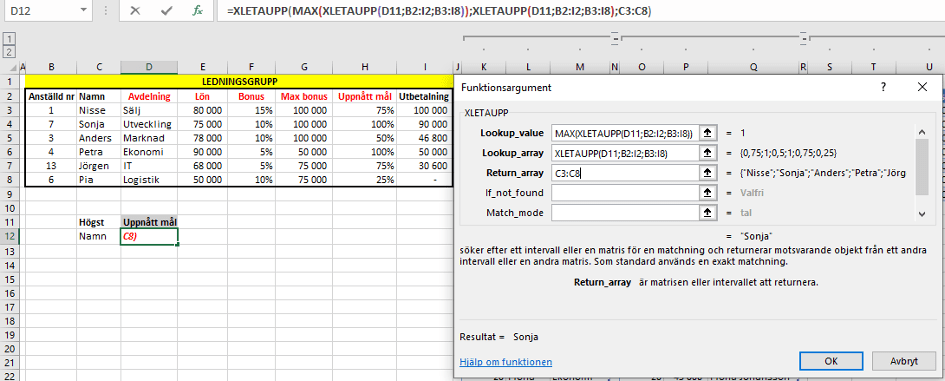Screen dimensions: 945x381
Task: Click into the If_not_found field
Action: tap(626, 193)
